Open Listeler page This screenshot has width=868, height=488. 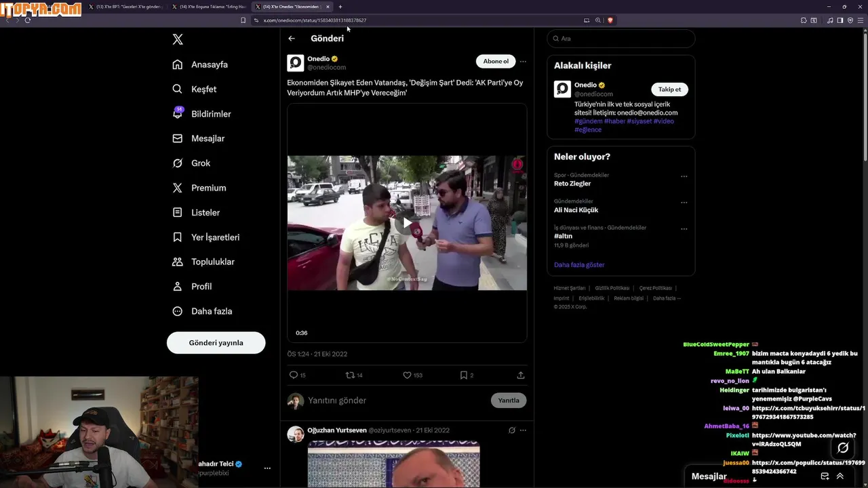click(196, 212)
